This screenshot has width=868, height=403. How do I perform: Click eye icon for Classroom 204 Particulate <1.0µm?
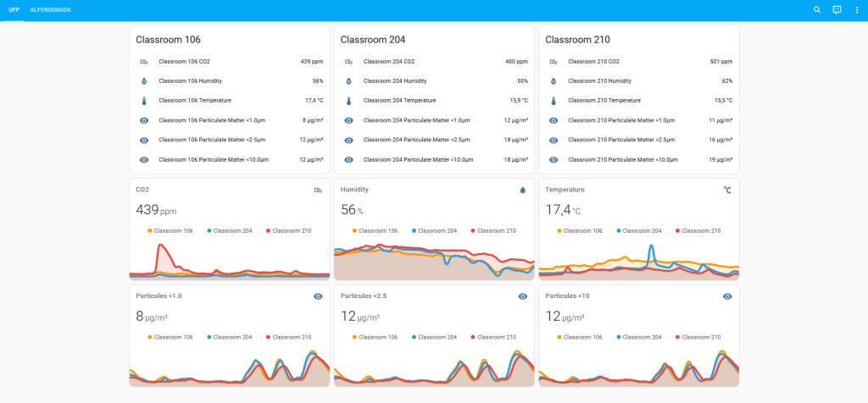coord(348,120)
